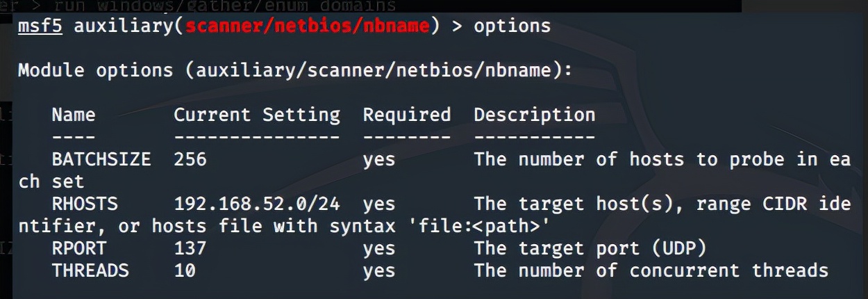
Task: Select the BATCHSIZE option name
Action: [101, 159]
